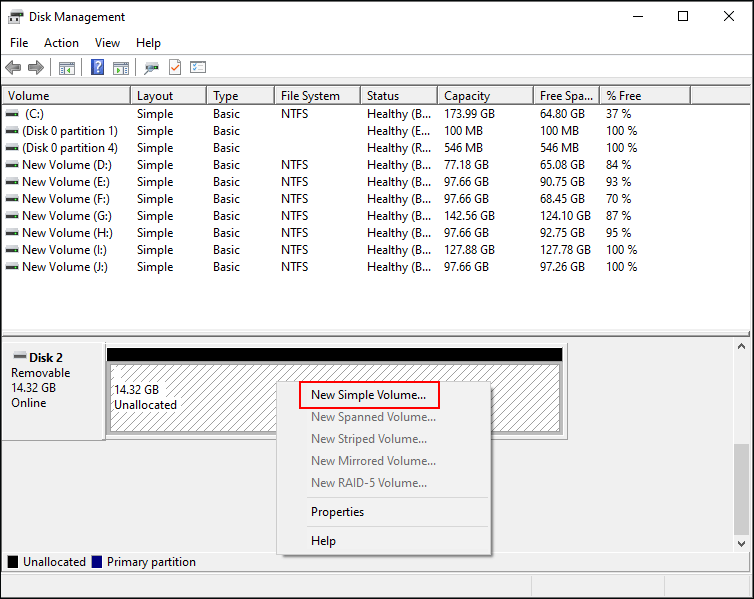This screenshot has height=599, width=754.
Task: Select the New Volume (G:) row
Action: [x=66, y=216]
